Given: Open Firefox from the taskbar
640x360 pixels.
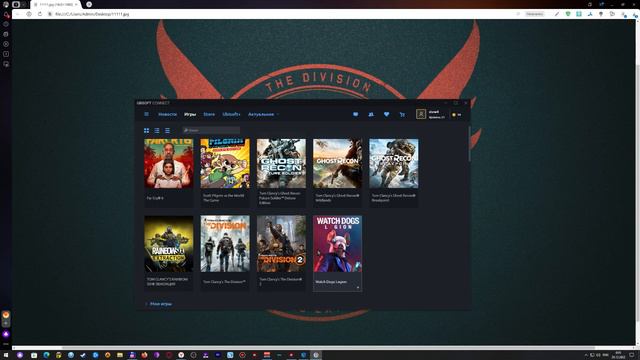Looking at the screenshot, I should [144, 355].
